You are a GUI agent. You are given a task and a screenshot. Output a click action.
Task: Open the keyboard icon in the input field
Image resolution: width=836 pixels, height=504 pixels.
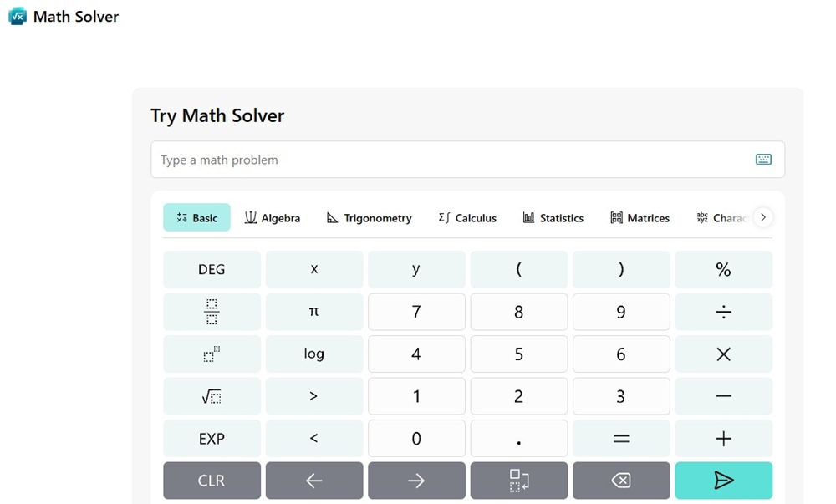pos(763,159)
